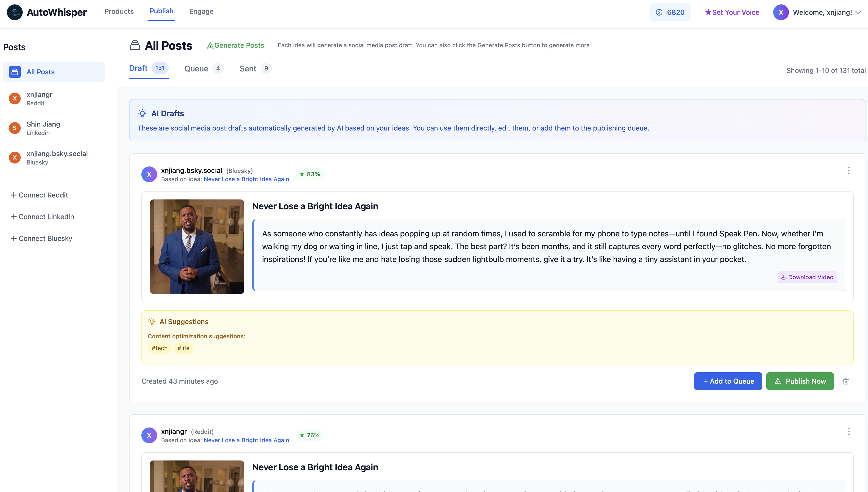Click the coin icon showing 6820 credits
The height and width of the screenshot is (492, 868).
(x=659, y=12)
